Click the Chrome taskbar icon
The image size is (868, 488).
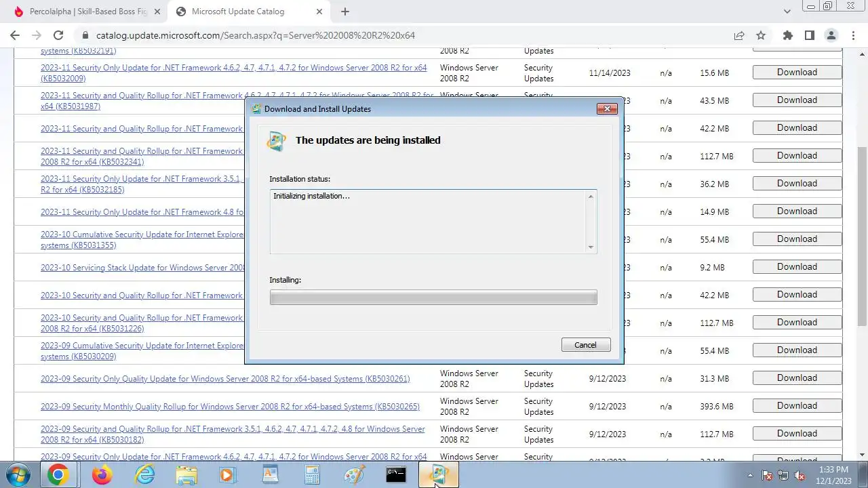pyautogui.click(x=58, y=474)
